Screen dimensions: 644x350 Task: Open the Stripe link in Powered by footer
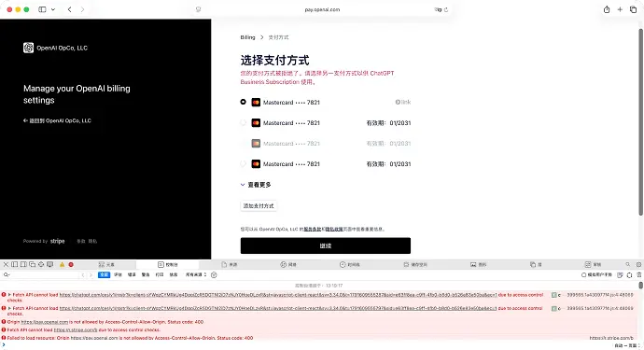[58, 241]
